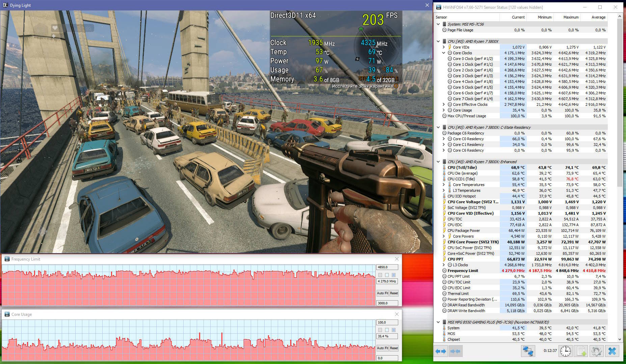
Task: Click the lightning icon beside CPU Core VID (Effective)
Action: [x=444, y=213]
